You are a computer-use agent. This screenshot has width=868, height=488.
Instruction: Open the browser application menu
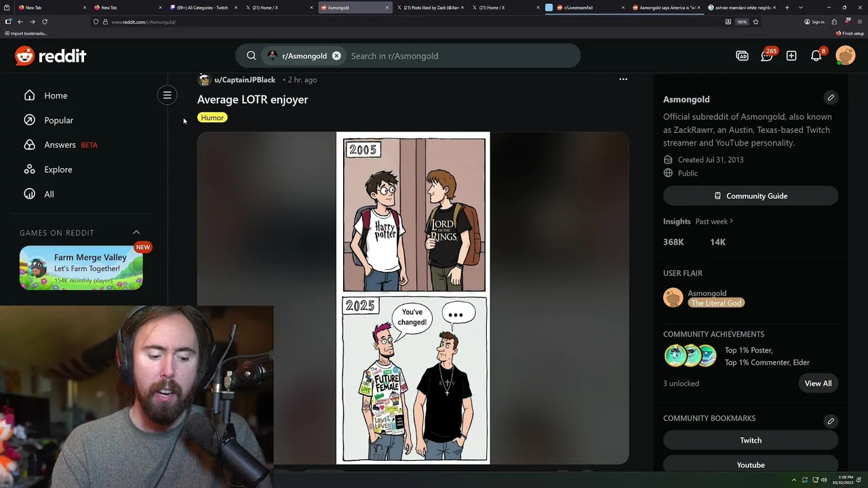(x=859, y=22)
